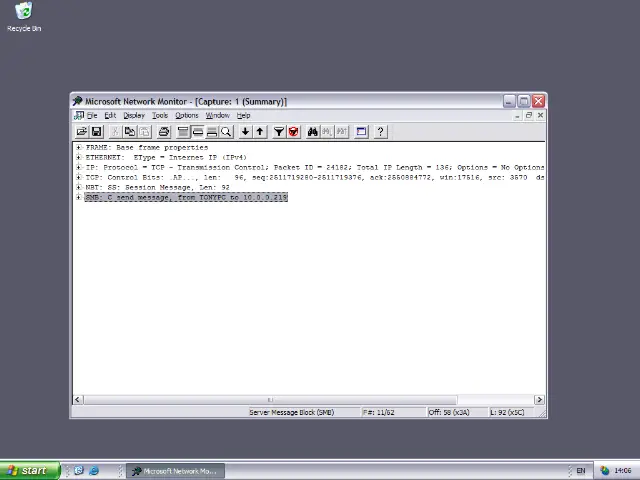The image size is (640, 480).
Task: Click the red disable filter icon
Action: coord(293,131)
